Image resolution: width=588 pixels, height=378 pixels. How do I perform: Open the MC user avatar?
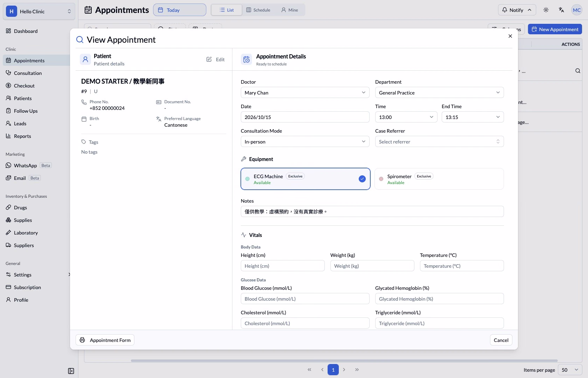pyautogui.click(x=576, y=10)
